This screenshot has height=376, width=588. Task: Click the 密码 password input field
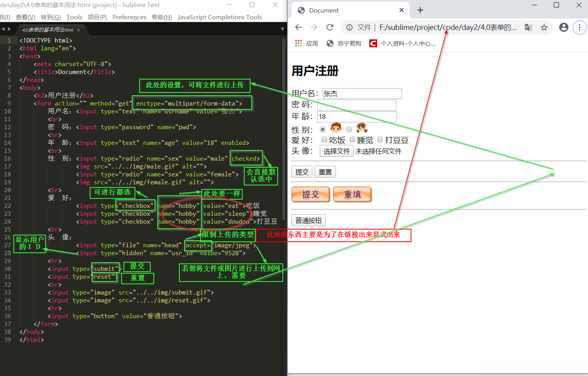tap(356, 105)
